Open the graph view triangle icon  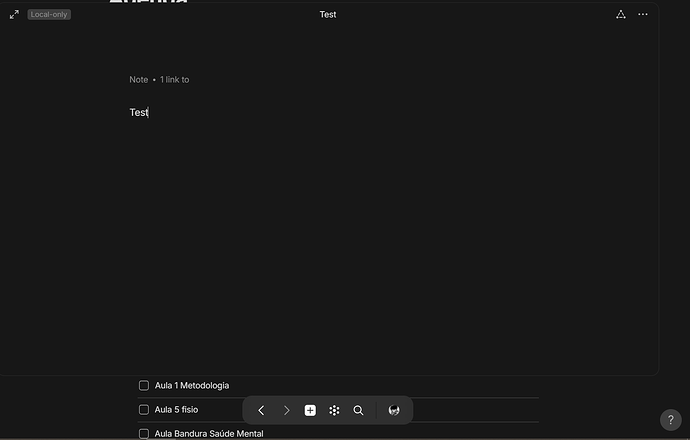point(620,15)
